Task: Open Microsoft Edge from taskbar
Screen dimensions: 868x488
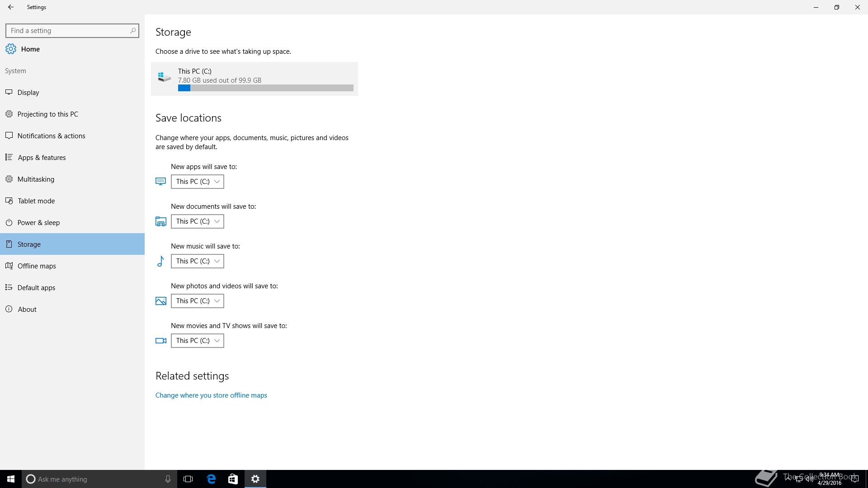Action: click(x=211, y=479)
